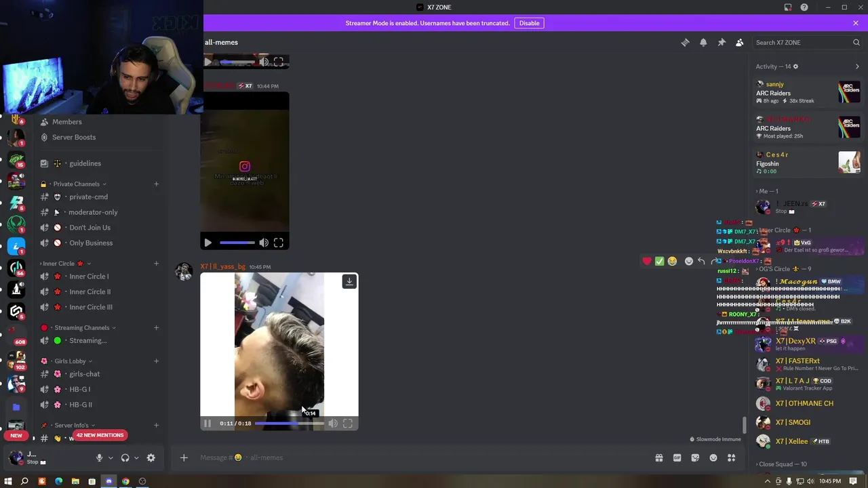Join the HB-G II voice channel

pos(81,405)
